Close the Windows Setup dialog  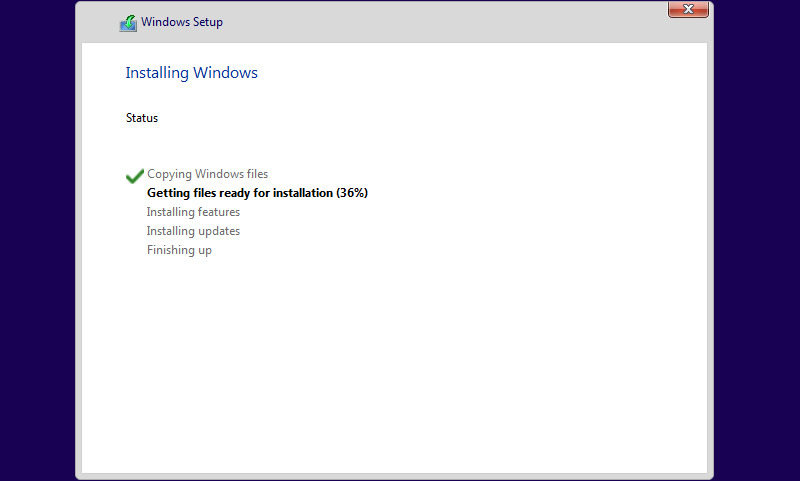[688, 10]
